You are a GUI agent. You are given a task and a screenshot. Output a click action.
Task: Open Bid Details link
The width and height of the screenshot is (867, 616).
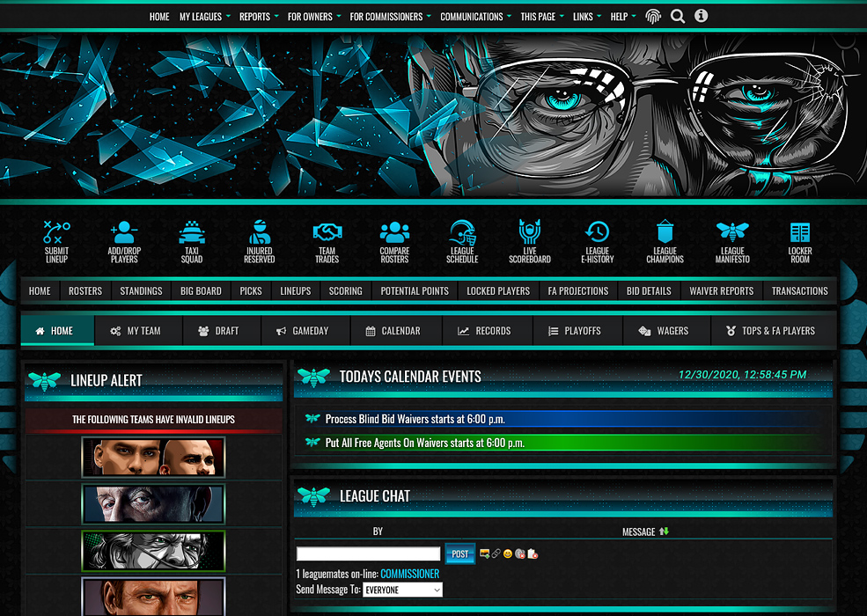pos(649,291)
